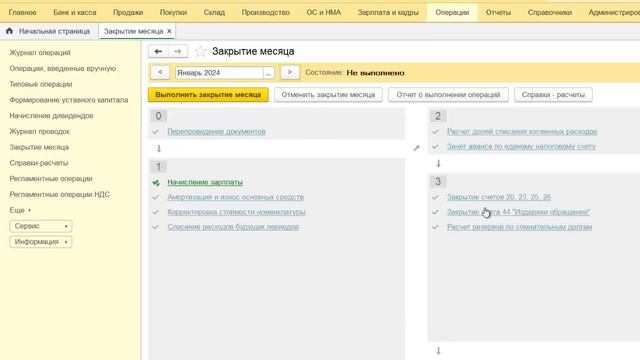640x360 pixels.
Task: Open Корректировка стоимости номенклатуры
Action: click(x=236, y=212)
